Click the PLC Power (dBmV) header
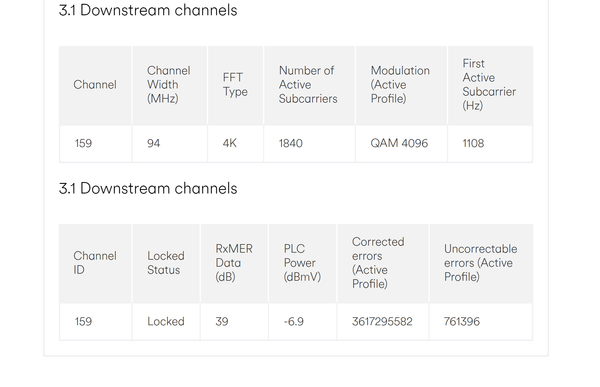Screen dimensions: 600x387 point(302,263)
